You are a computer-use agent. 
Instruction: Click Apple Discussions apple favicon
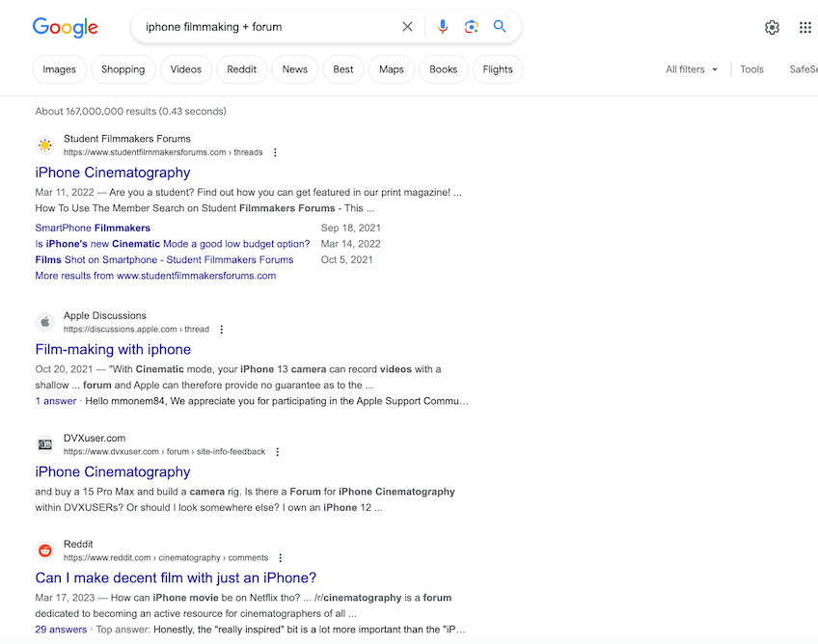[45, 322]
